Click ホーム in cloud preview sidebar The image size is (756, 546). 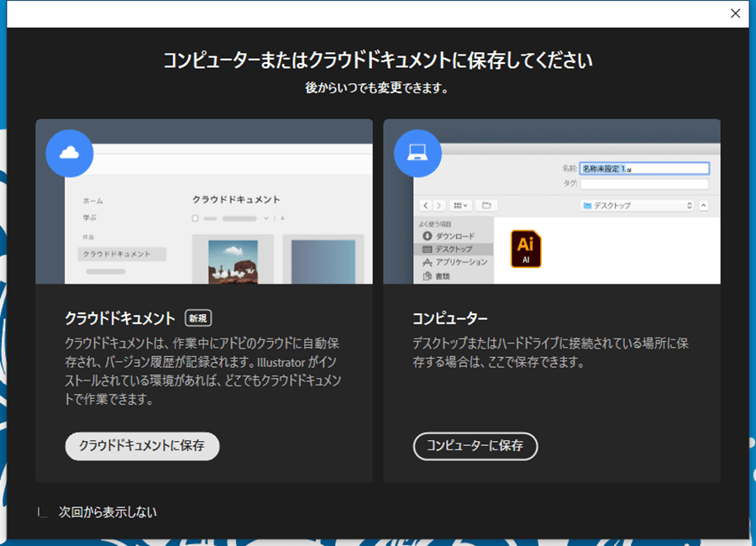(x=92, y=201)
